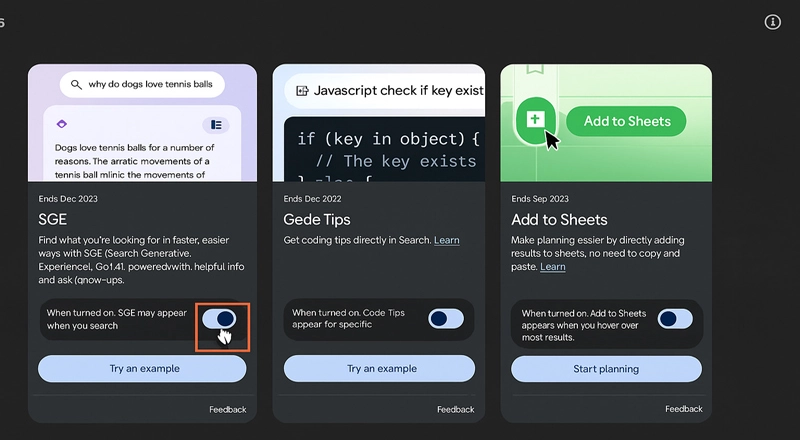Viewport: 800px width, 440px height.
Task: Click the magnifier icon in the dog search bar
Action: click(x=76, y=85)
